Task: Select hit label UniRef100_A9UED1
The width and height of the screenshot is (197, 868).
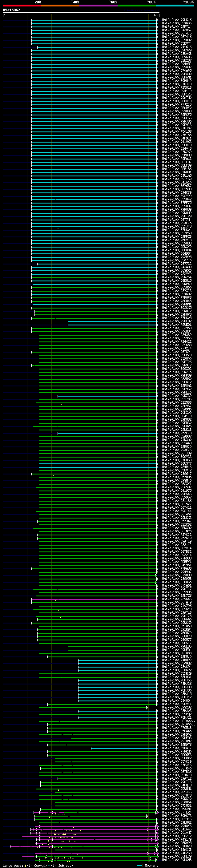Action: (x=176, y=325)
